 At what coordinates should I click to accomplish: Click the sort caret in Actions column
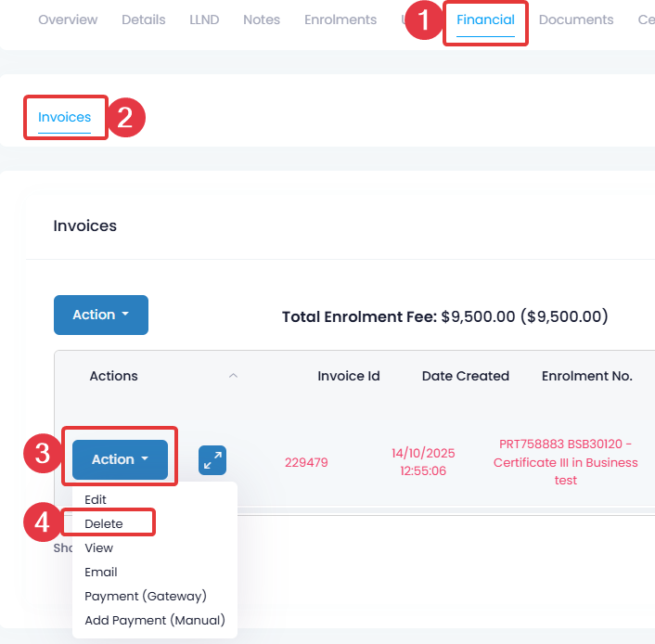(x=233, y=376)
